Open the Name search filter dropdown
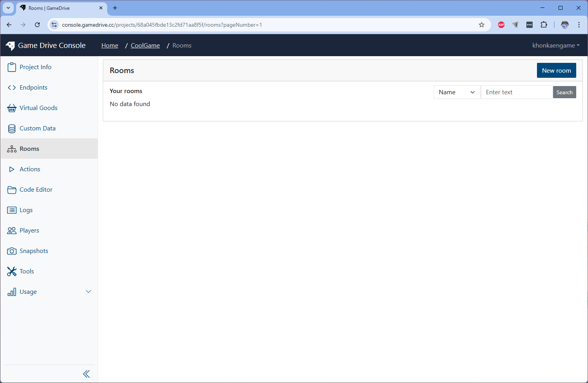This screenshot has width=588, height=383. pos(457,92)
